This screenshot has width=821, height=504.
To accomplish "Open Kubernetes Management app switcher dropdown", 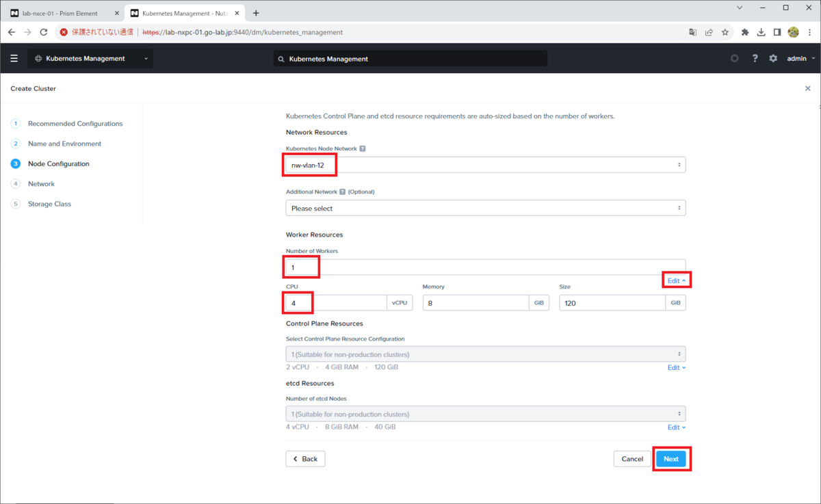I will tap(90, 59).
